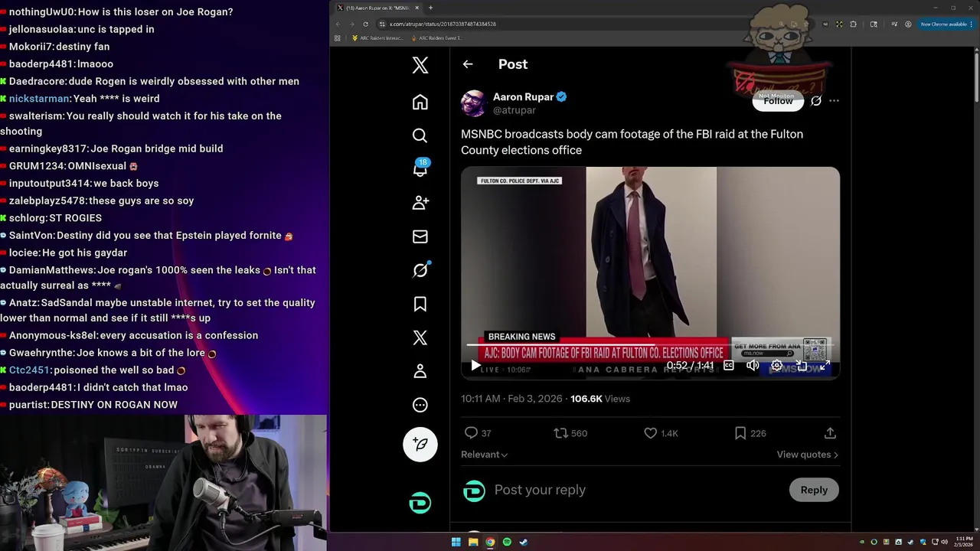The height and width of the screenshot is (551, 980).
Task: Open the 106.6K Views count
Action: click(600, 399)
